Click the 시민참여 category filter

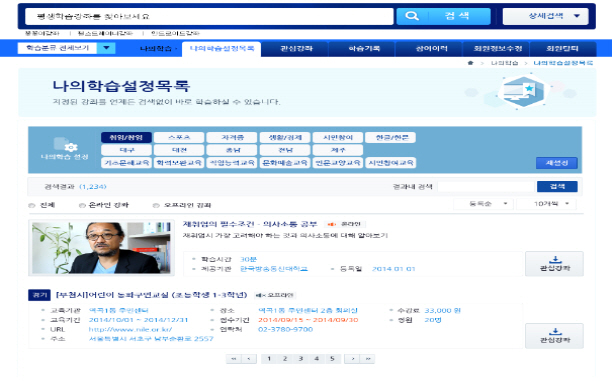338,137
